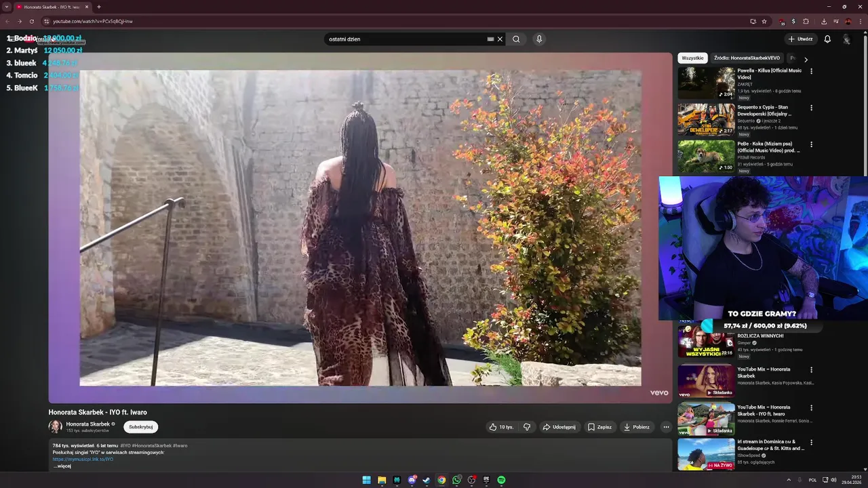
Task: Open the Honorata Skarbek channel name
Action: point(87,424)
